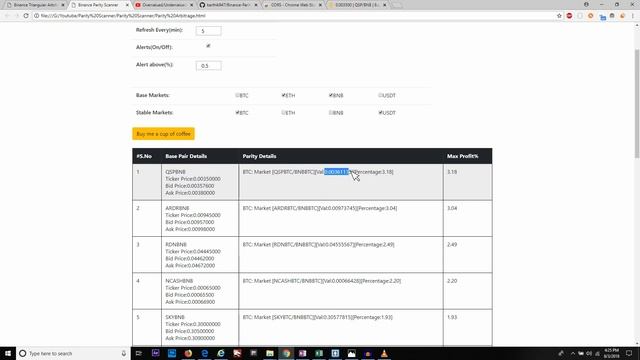Click the SKYBNB base pair cell
Screen dimensions: 640x360
(x=200, y=327)
